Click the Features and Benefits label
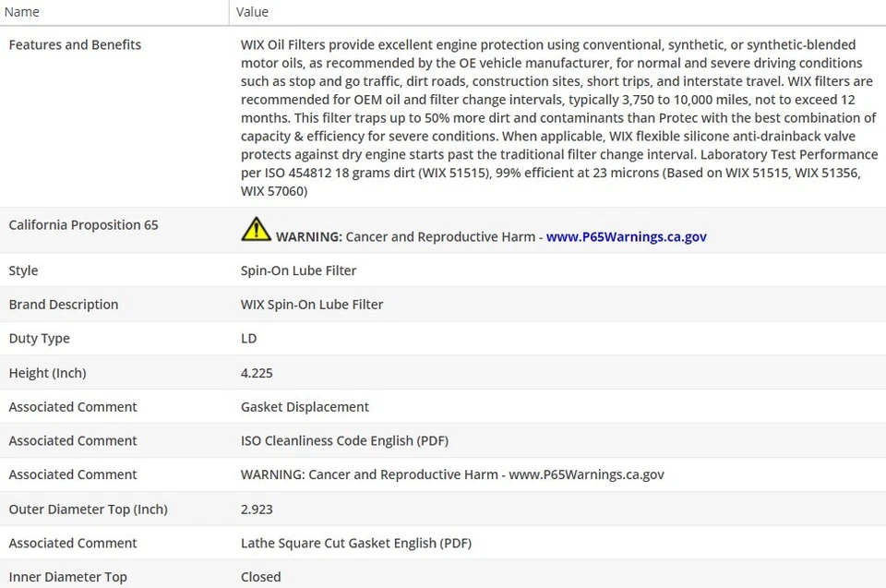The width and height of the screenshot is (886, 588). click(75, 44)
